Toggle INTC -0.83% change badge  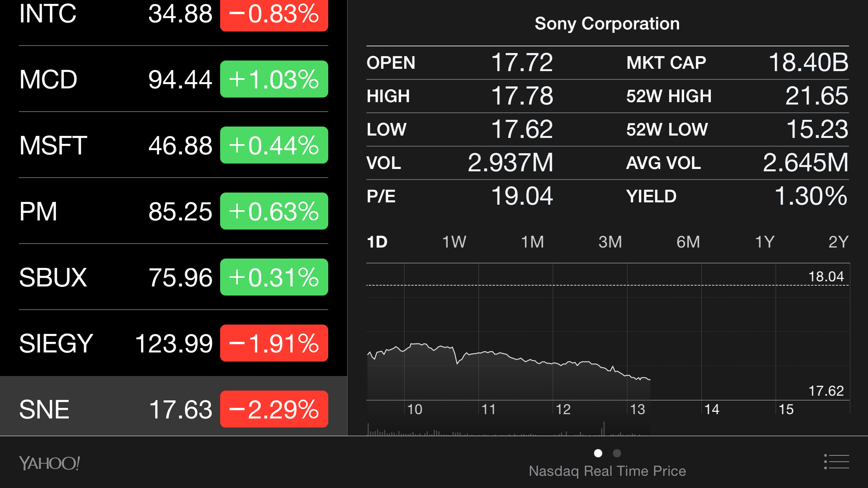click(x=274, y=15)
